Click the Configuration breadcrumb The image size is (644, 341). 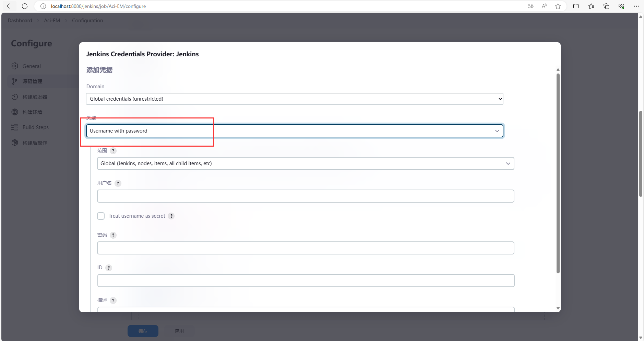[87, 21]
